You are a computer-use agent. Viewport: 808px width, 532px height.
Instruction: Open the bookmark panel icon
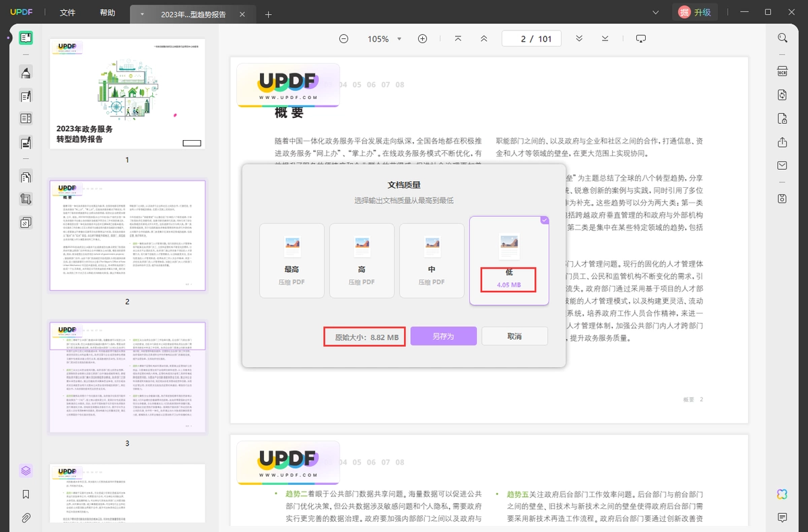tap(26, 494)
